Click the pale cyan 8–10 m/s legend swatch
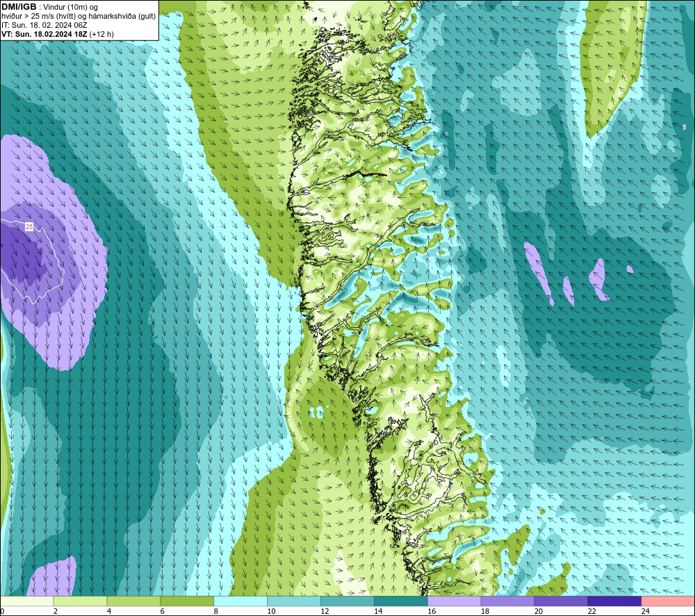This screenshot has width=695, height=616. (240, 601)
